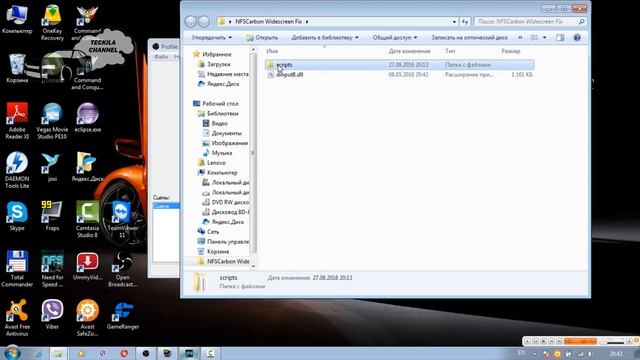Open Vegas Movie Studio PE10 shortcut

(52, 120)
